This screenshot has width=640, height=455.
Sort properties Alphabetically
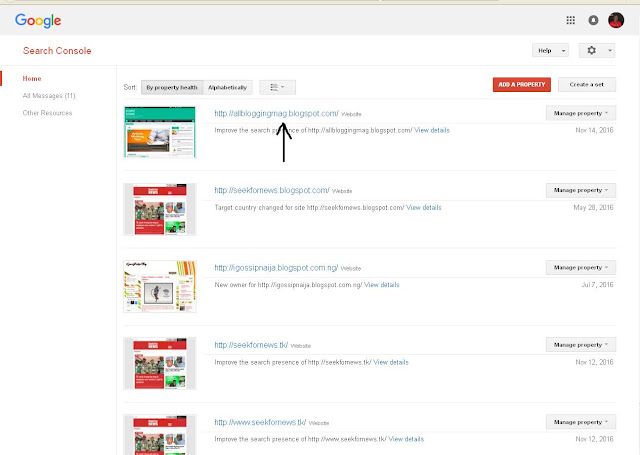point(227,87)
